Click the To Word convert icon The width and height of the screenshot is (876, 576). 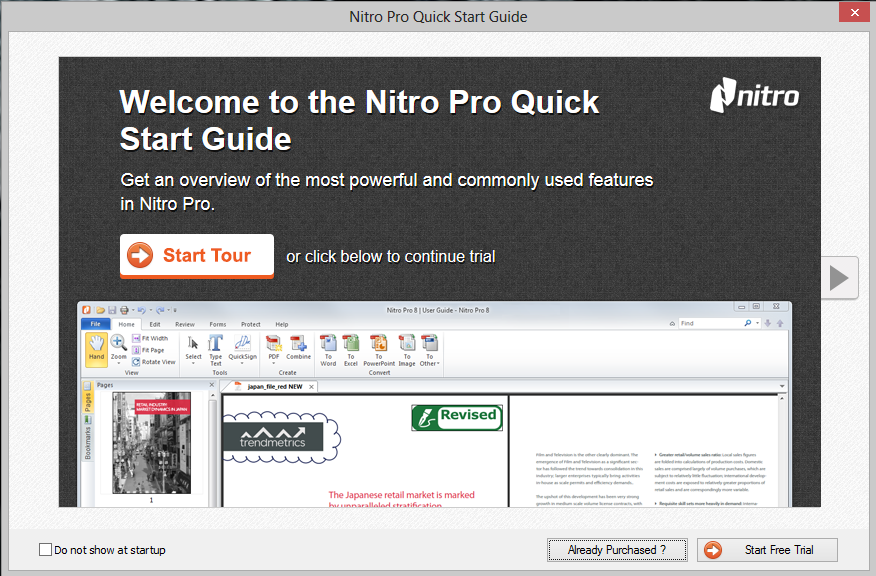[x=328, y=350]
